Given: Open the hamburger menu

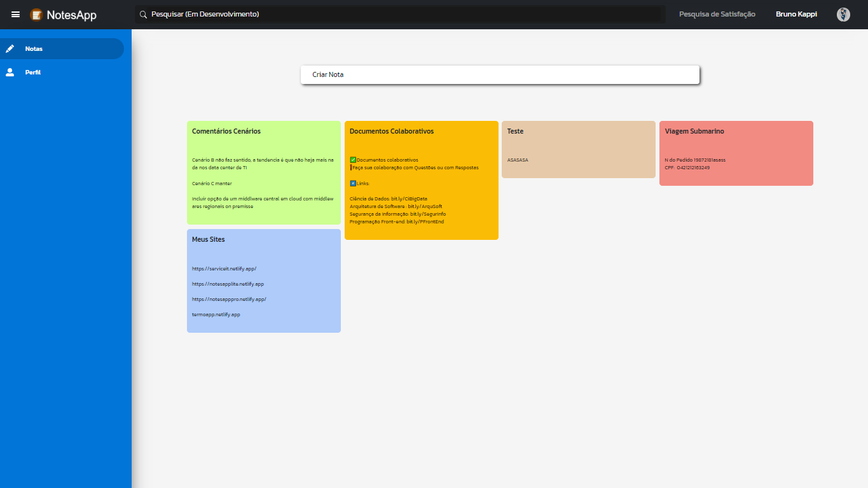Looking at the screenshot, I should click(x=16, y=15).
